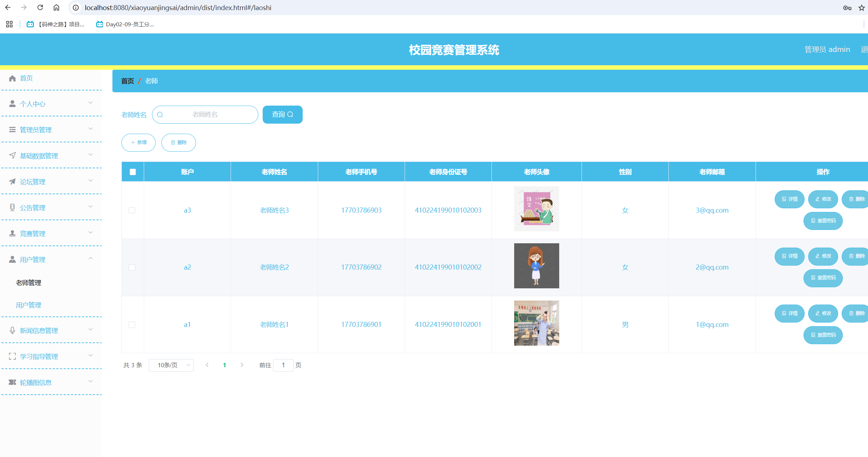Click the 竞赛管理 icon in sidebar
868x457 pixels.
[12, 233]
